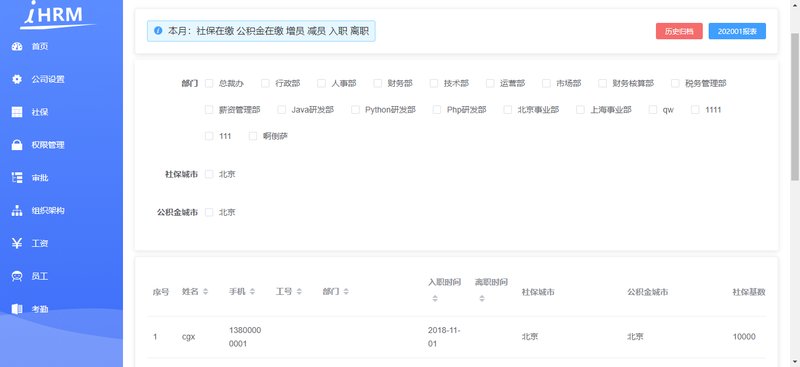Viewport: 800px width, 367px height.
Task: Click the hire date 2018-11-01
Action: pyautogui.click(x=444, y=337)
